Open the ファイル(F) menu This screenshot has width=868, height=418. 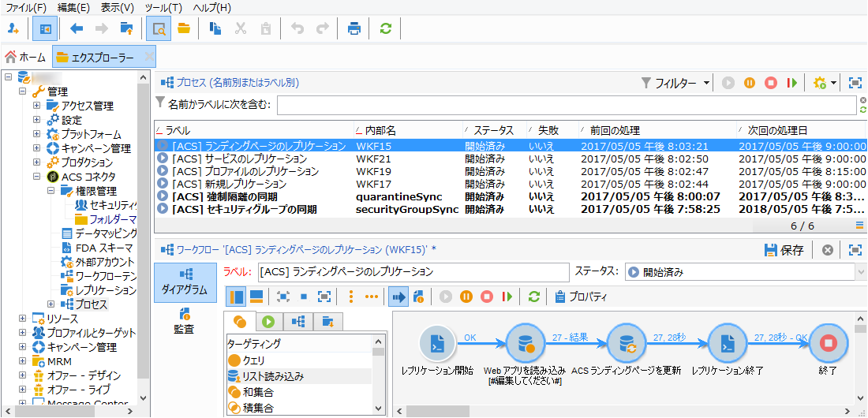27,9
